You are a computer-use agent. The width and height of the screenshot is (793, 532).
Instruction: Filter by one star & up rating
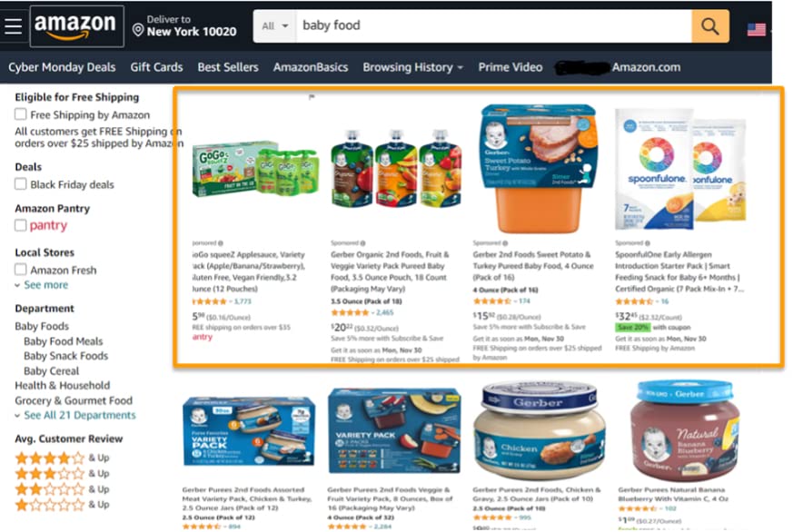coord(62,505)
